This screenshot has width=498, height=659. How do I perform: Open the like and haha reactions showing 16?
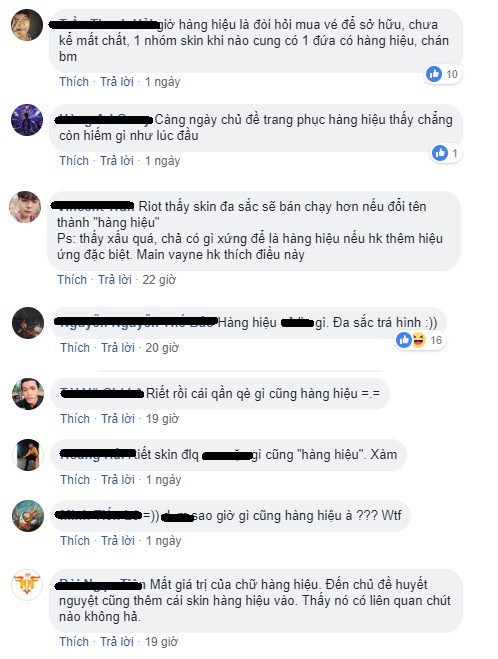[x=419, y=340]
